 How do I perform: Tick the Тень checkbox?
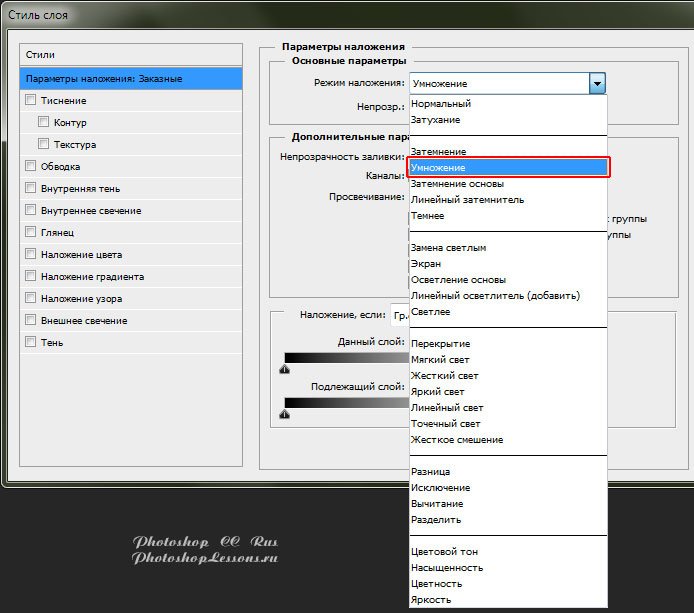click(x=31, y=342)
